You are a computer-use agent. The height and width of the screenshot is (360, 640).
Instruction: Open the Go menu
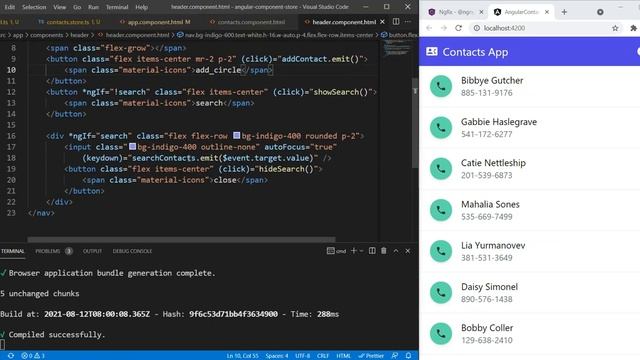click(x=77, y=7)
